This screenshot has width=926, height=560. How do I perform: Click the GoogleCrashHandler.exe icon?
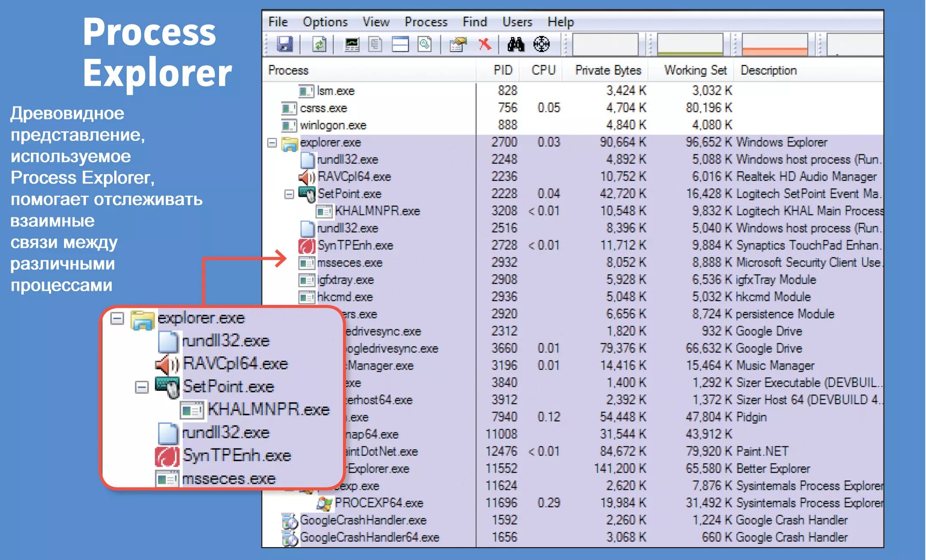tap(290, 521)
